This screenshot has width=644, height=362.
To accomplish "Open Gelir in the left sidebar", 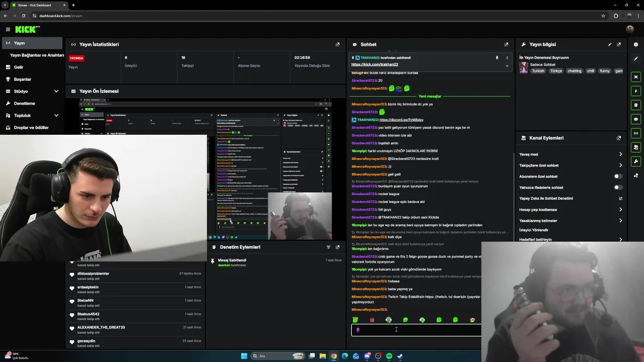I will (x=32, y=67).
